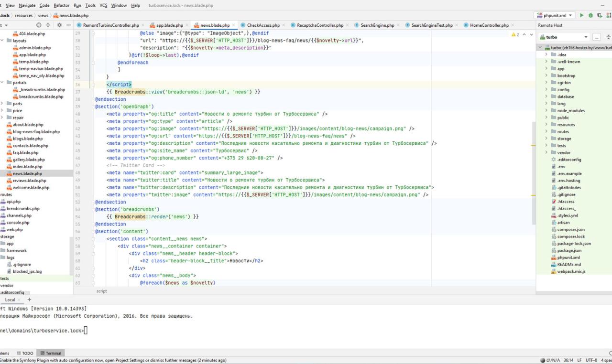Collapse the layouts folder in Project tree
Screen dimensions: 612x364
3,41
